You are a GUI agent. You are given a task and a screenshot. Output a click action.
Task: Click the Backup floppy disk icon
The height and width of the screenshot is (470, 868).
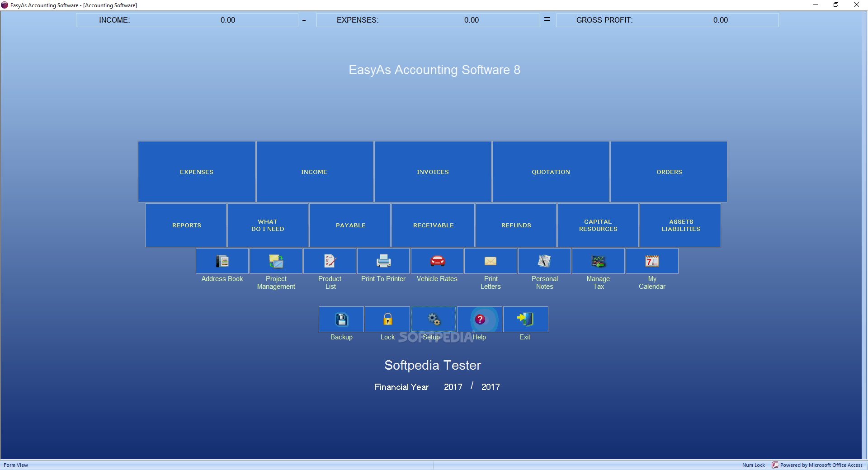point(341,319)
